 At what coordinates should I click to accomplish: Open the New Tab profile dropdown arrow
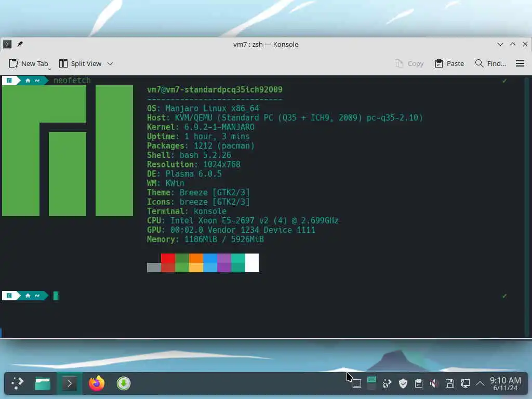coord(49,69)
